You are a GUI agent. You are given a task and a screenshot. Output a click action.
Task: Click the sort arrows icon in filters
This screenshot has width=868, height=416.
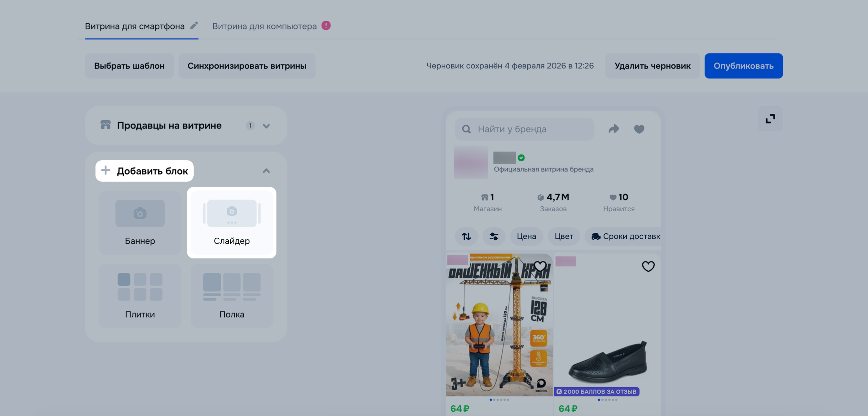[466, 236]
